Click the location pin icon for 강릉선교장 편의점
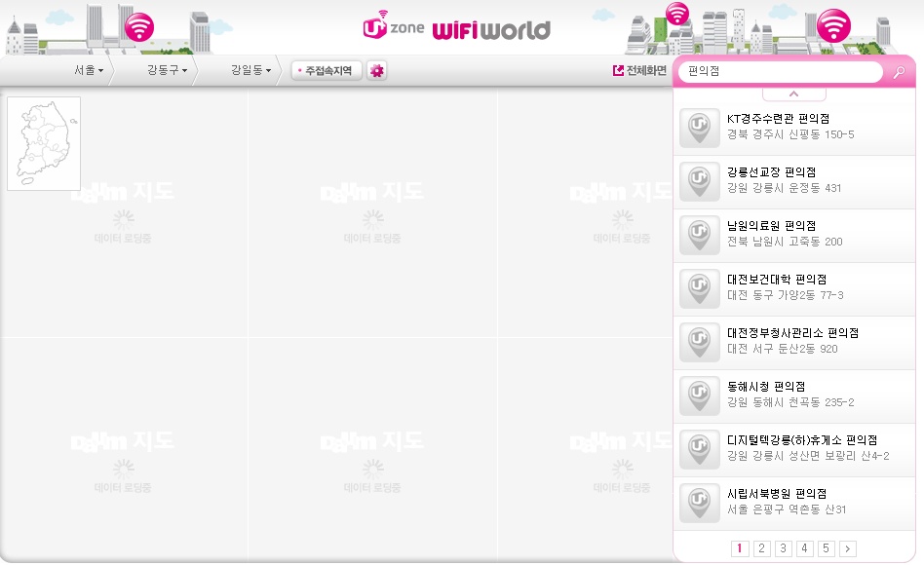Viewport: 924px width, 565px height. click(x=700, y=181)
